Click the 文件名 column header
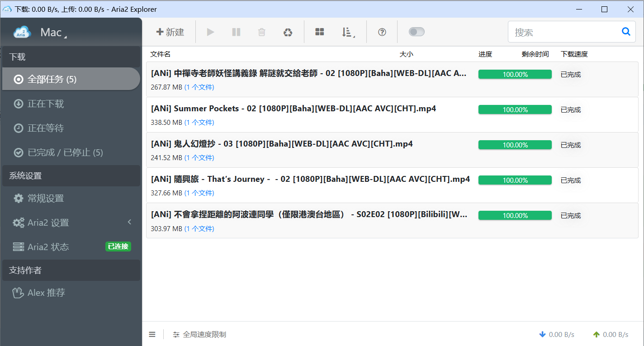Screen dimensions: 644x346 [161, 54]
